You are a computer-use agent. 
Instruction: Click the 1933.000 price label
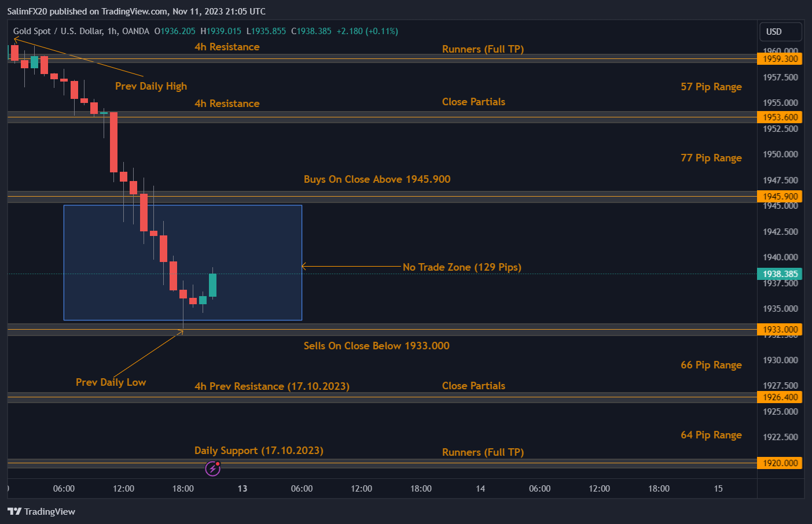780,330
